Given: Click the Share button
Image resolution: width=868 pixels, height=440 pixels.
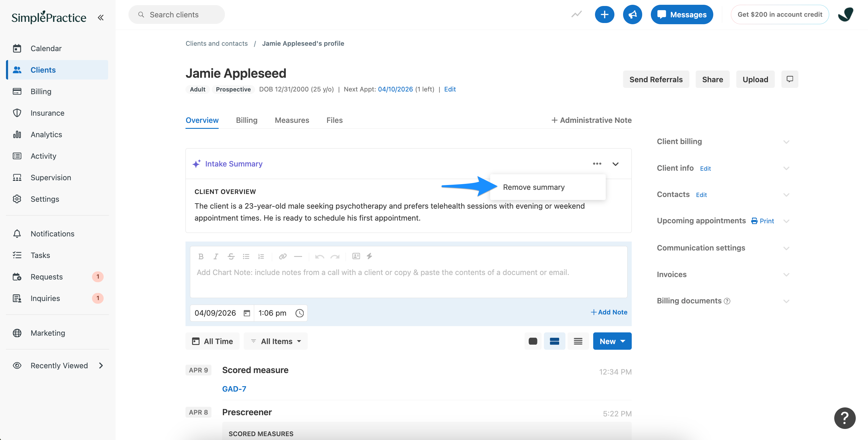Looking at the screenshot, I should point(712,79).
